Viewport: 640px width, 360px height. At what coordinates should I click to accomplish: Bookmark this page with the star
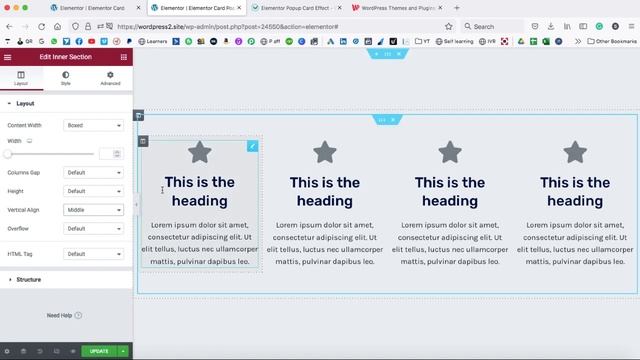tap(449, 27)
